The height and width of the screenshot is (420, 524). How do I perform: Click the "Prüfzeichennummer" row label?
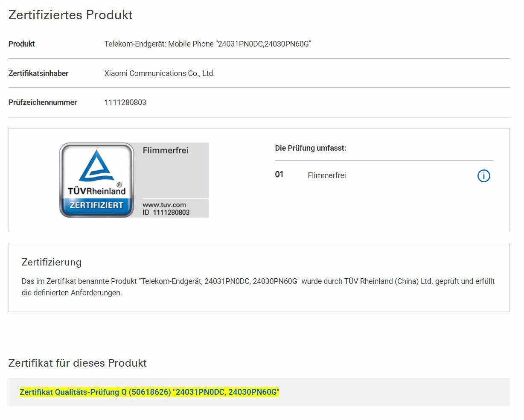pyautogui.click(x=43, y=102)
